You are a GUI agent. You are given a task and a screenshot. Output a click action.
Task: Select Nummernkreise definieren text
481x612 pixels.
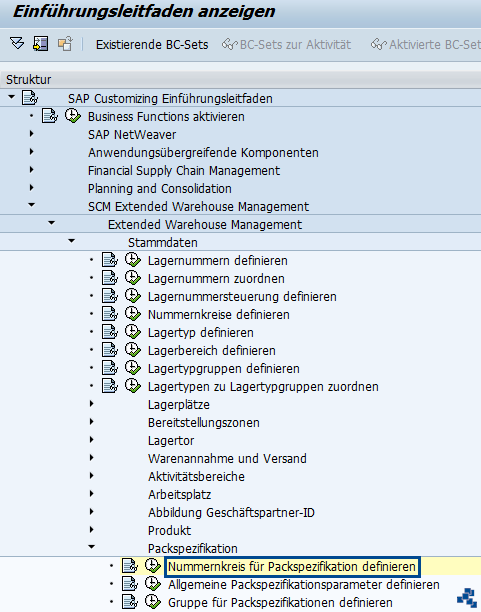pyautogui.click(x=219, y=315)
